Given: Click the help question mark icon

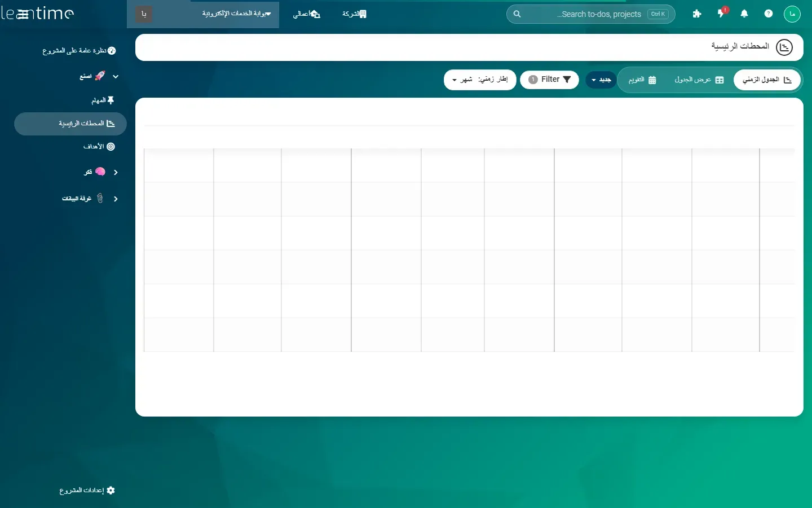Looking at the screenshot, I should (769, 14).
